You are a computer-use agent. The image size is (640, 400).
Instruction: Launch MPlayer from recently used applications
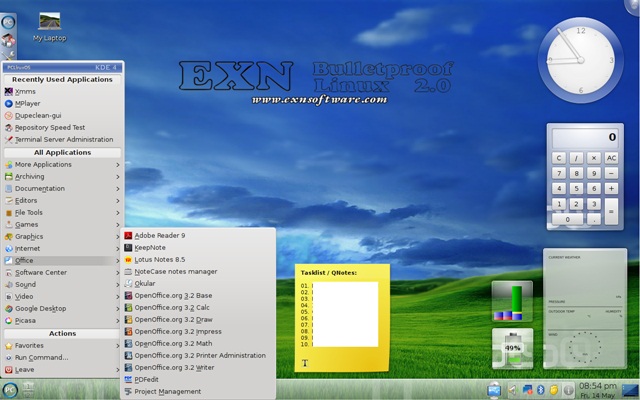(x=62, y=103)
